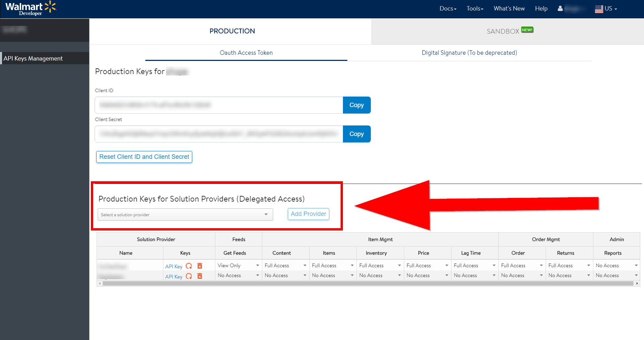Regenerate the API Key for the first provider

coord(189,266)
